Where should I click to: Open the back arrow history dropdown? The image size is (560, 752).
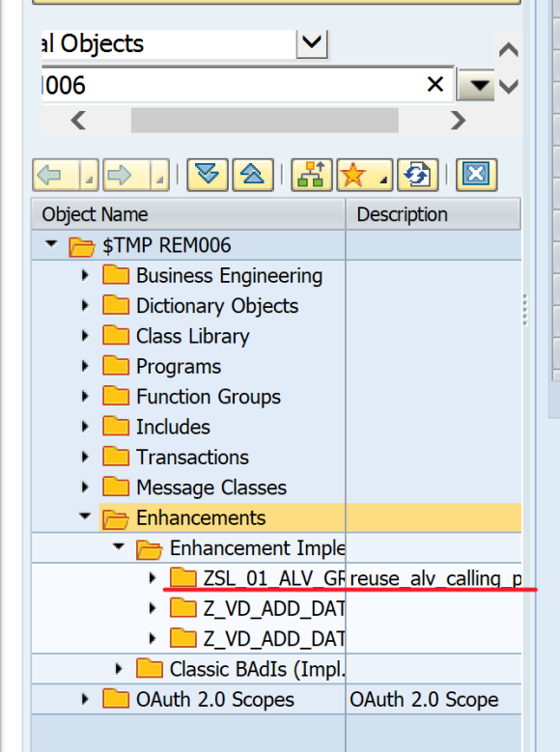coord(88,175)
